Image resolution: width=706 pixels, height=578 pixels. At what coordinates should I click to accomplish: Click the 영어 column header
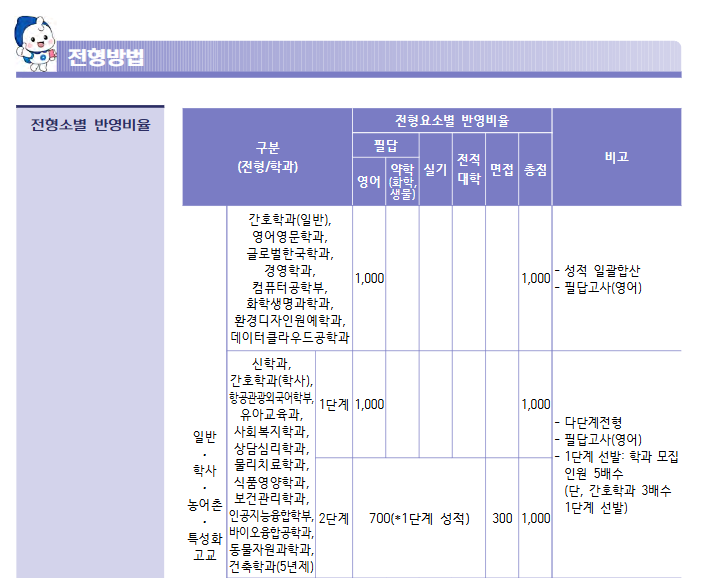[369, 181]
